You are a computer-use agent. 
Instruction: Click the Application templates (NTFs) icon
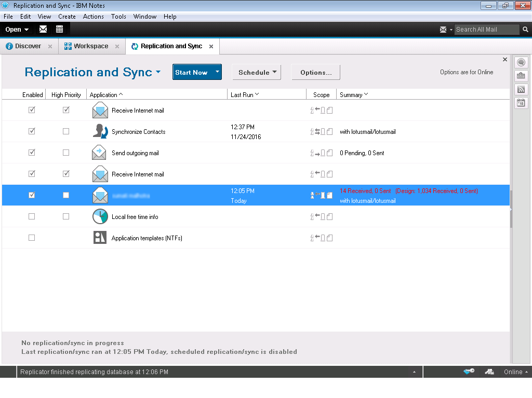pyautogui.click(x=100, y=238)
